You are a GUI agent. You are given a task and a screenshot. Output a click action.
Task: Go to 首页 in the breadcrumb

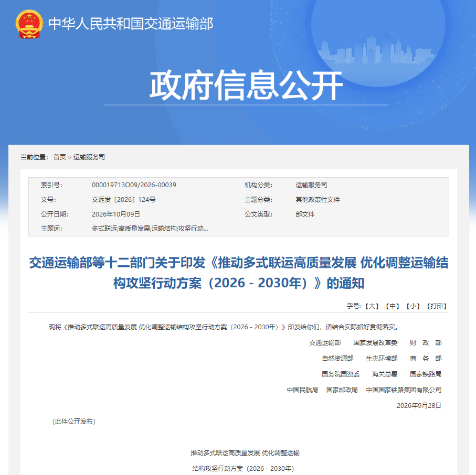(59, 157)
